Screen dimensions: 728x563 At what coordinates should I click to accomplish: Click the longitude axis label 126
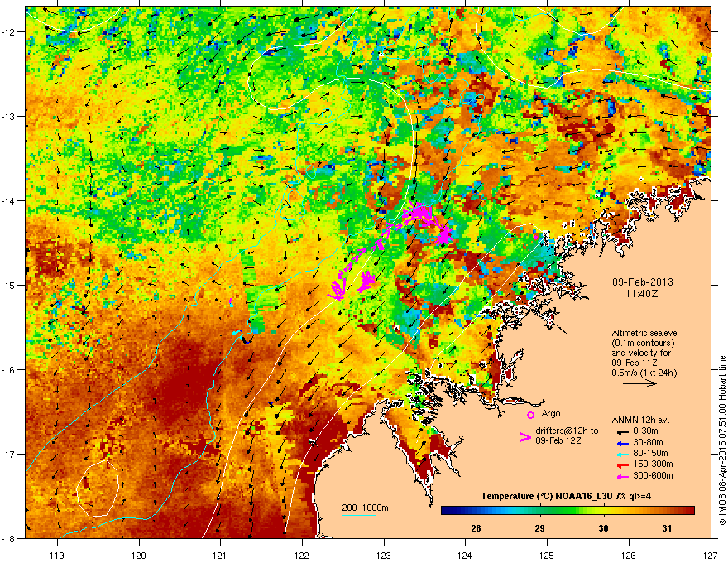[629, 555]
